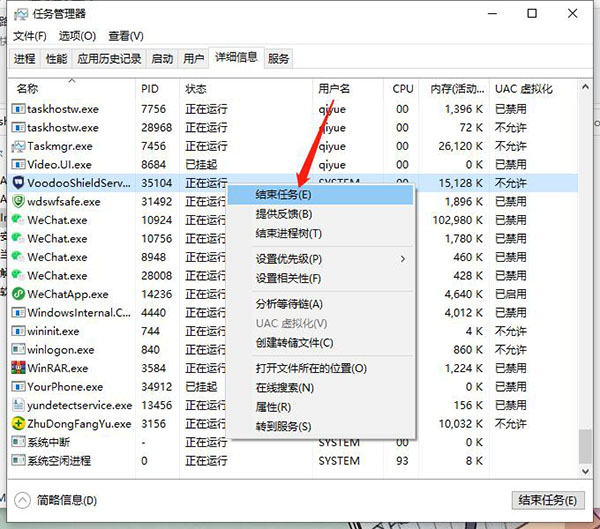Screen dimensions: 600x529
Task: Click the 系统空闲进程 process icon
Action: tap(18, 460)
